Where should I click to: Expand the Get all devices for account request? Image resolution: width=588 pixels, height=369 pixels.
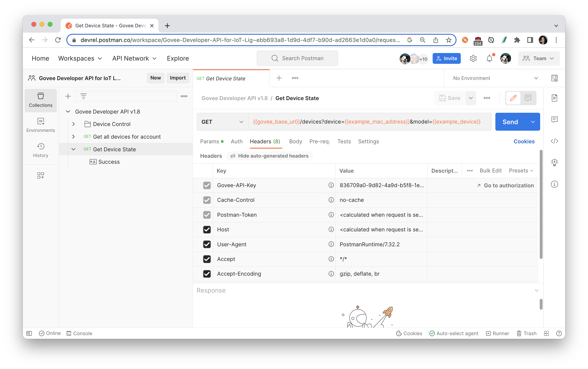click(x=73, y=137)
